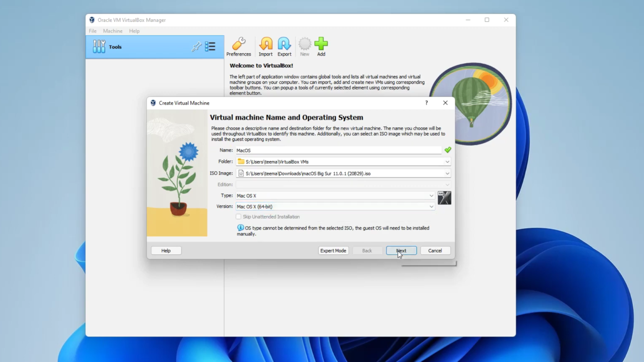
Task: Open the Machine menu
Action: (x=112, y=31)
